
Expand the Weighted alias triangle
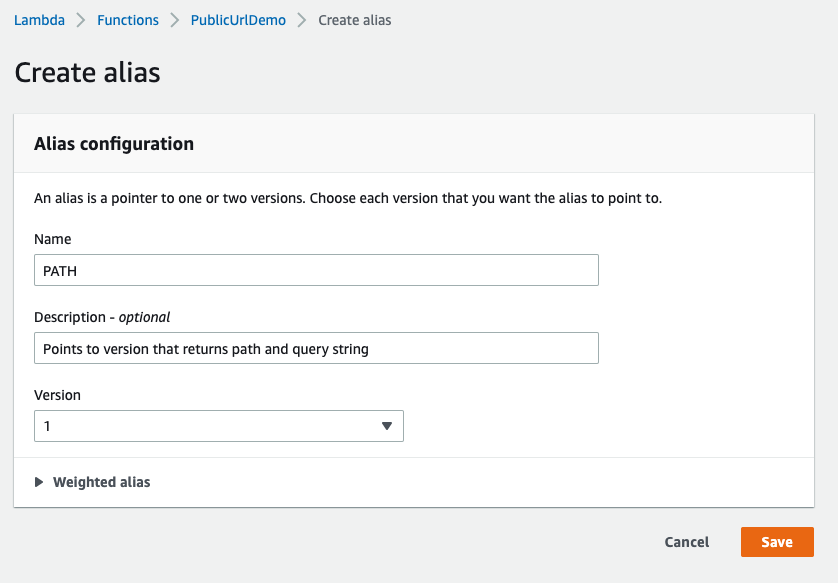tap(39, 482)
